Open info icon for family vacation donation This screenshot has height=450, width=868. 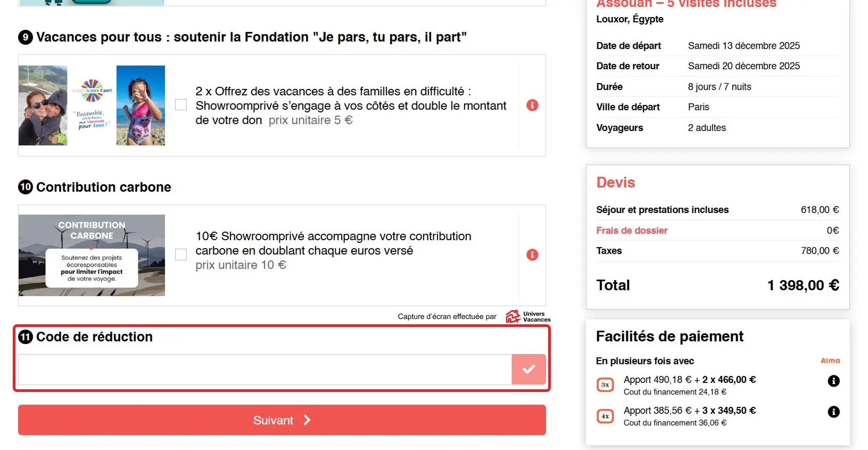(x=532, y=105)
